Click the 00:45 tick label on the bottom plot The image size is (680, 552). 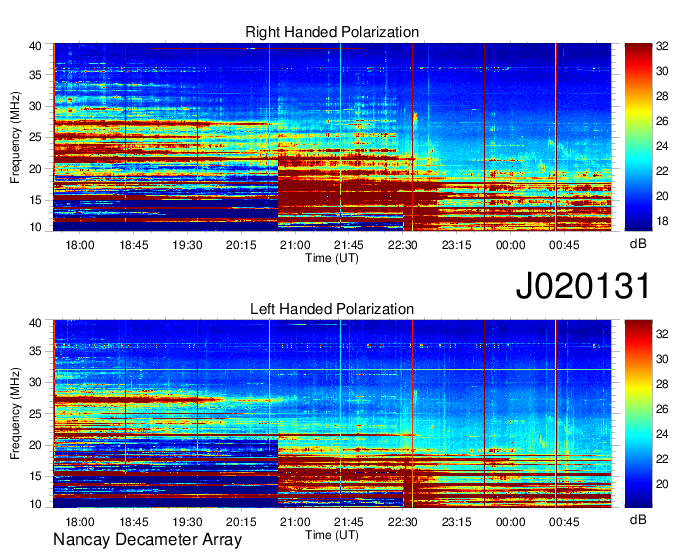pyautogui.click(x=564, y=522)
